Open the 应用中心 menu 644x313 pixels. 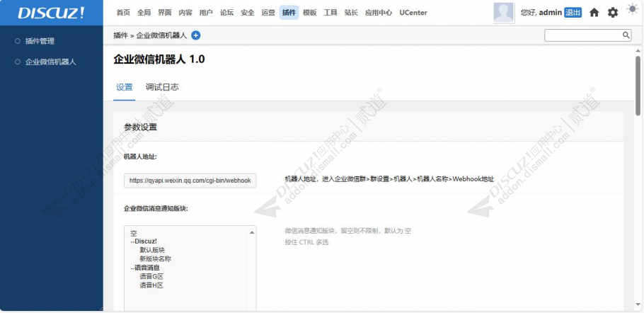click(x=379, y=13)
